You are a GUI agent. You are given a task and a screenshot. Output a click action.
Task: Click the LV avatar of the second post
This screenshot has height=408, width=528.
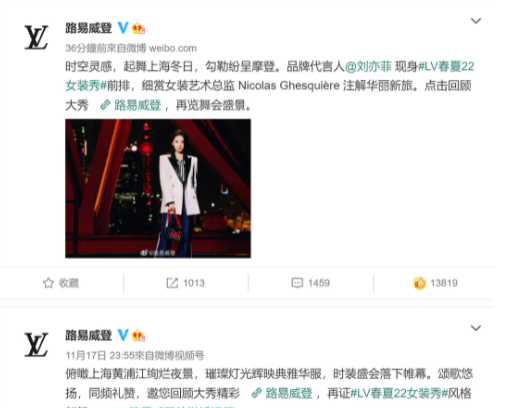[x=36, y=344]
